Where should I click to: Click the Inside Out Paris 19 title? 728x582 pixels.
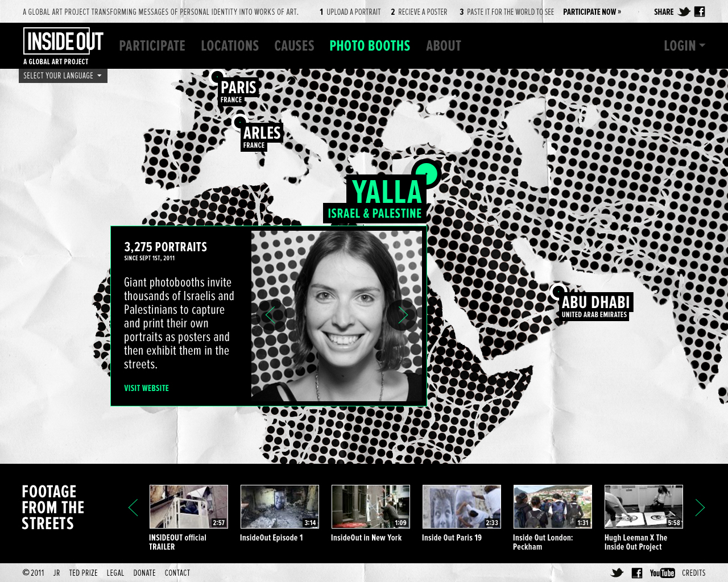(x=452, y=538)
